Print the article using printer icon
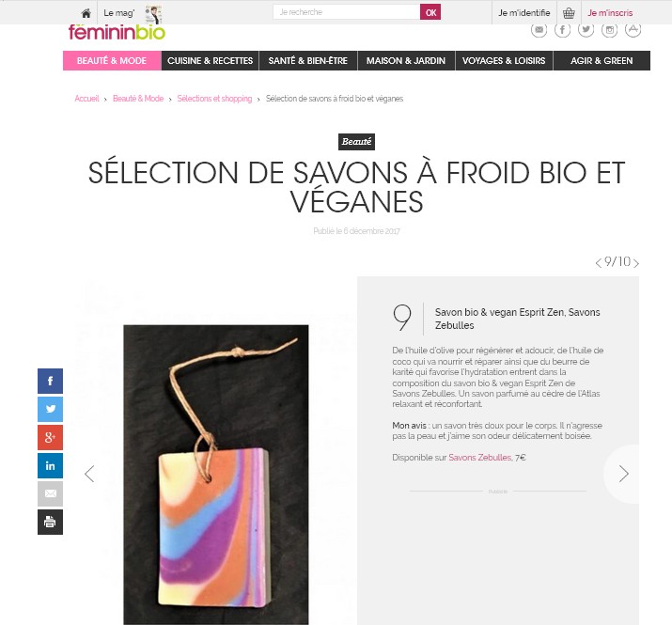672x625 pixels. pyautogui.click(x=50, y=523)
